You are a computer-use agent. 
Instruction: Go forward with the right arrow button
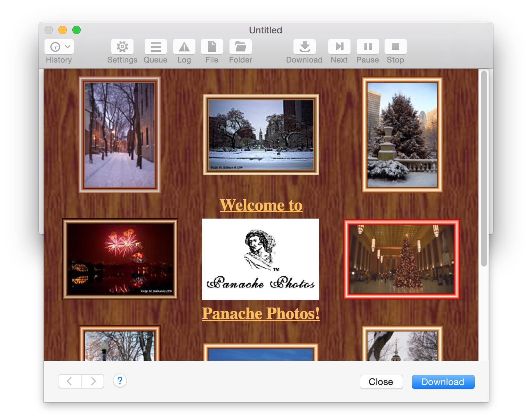pyautogui.click(x=93, y=381)
